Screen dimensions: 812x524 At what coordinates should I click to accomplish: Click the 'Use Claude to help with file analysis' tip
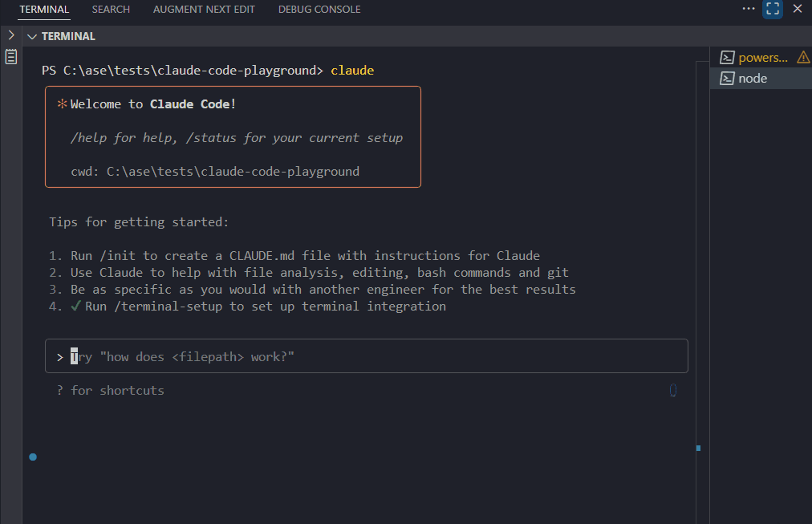319,272
